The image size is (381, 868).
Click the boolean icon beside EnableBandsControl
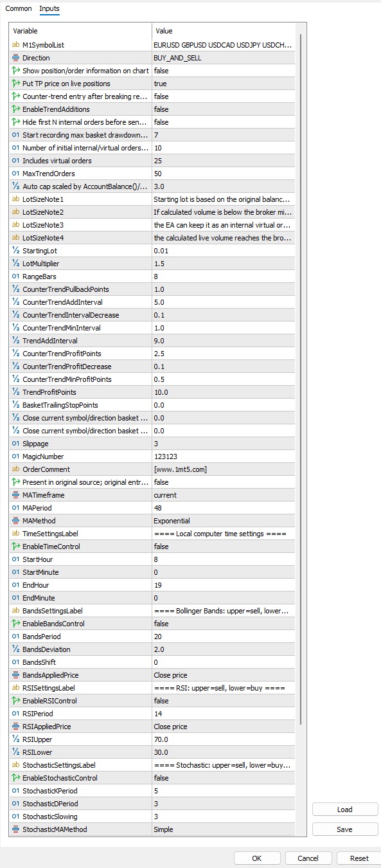pos(15,624)
